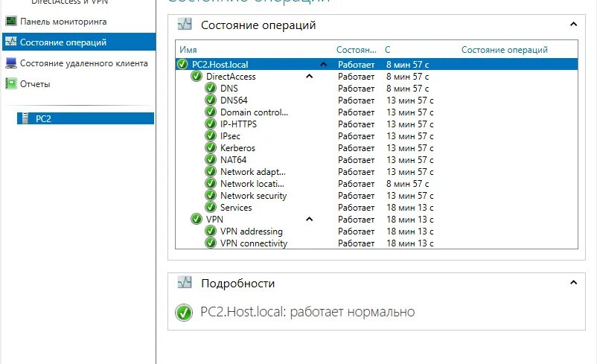Open Отчеты navigation item
Image resolution: width=597 pixels, height=364 pixels.
point(35,84)
